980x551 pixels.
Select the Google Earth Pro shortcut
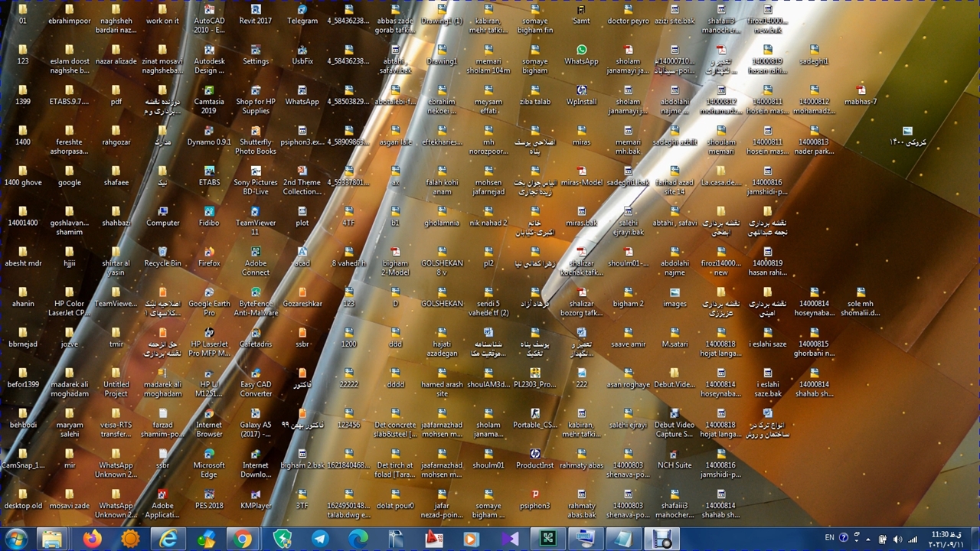click(x=209, y=293)
